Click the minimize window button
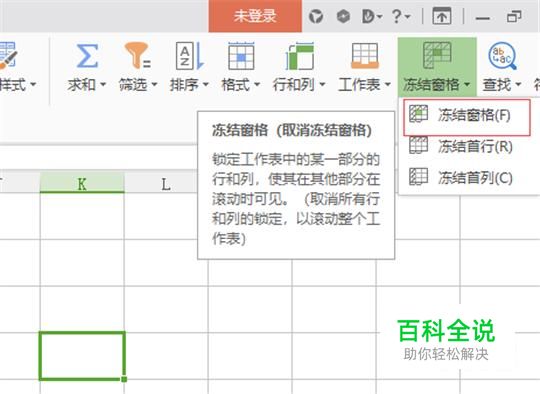The image size is (540, 394). [x=482, y=19]
